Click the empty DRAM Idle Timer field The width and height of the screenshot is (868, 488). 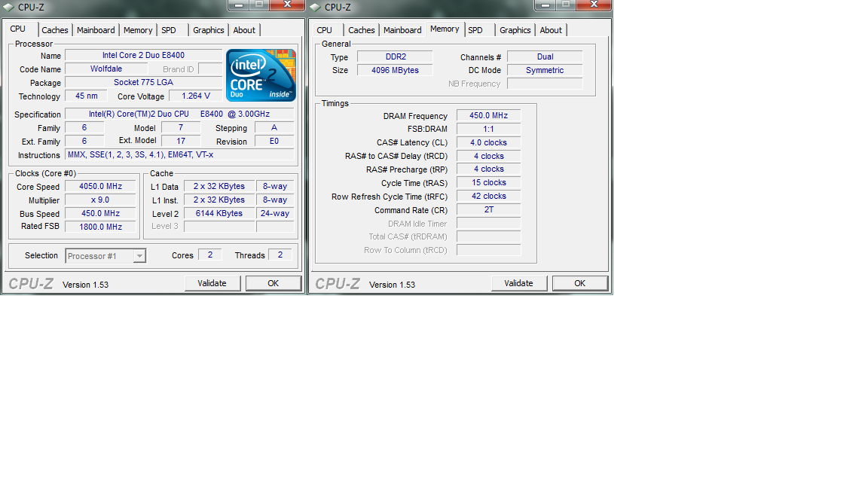click(x=489, y=223)
